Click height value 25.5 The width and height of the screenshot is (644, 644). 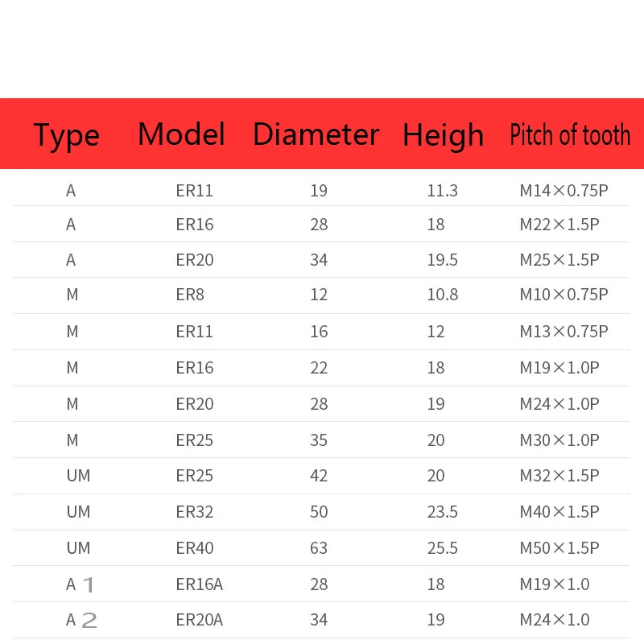pos(442,548)
